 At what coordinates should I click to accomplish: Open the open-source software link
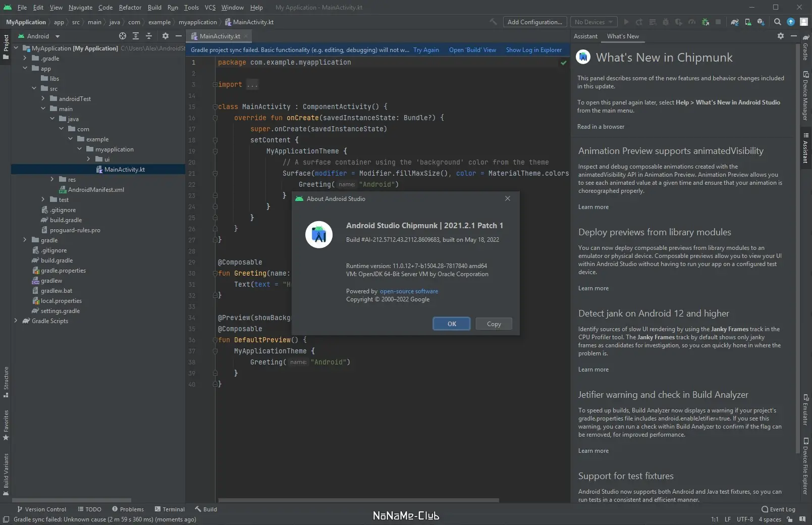tap(409, 291)
